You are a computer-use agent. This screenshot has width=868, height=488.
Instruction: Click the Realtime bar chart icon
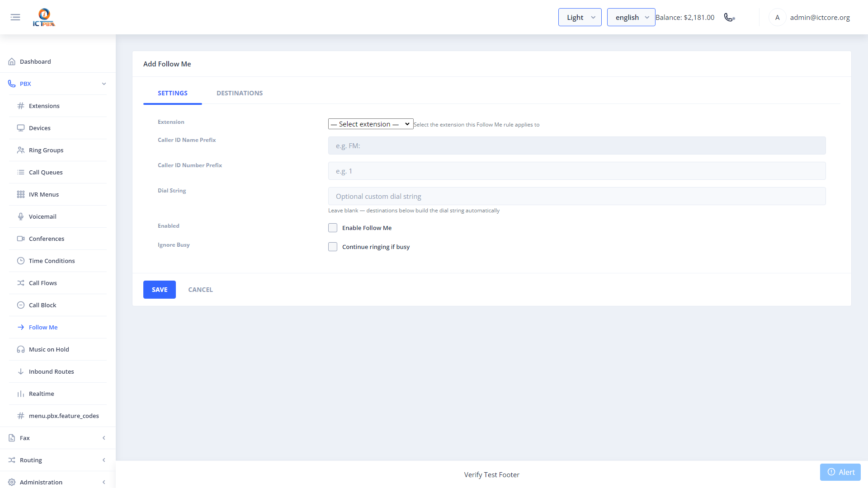point(21,394)
